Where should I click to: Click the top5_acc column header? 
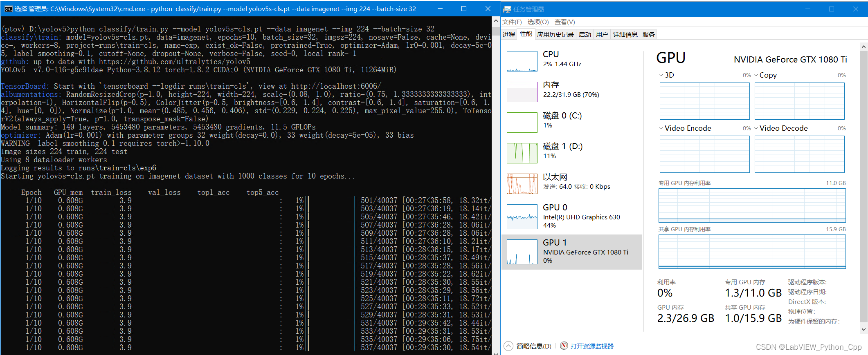pos(263,192)
